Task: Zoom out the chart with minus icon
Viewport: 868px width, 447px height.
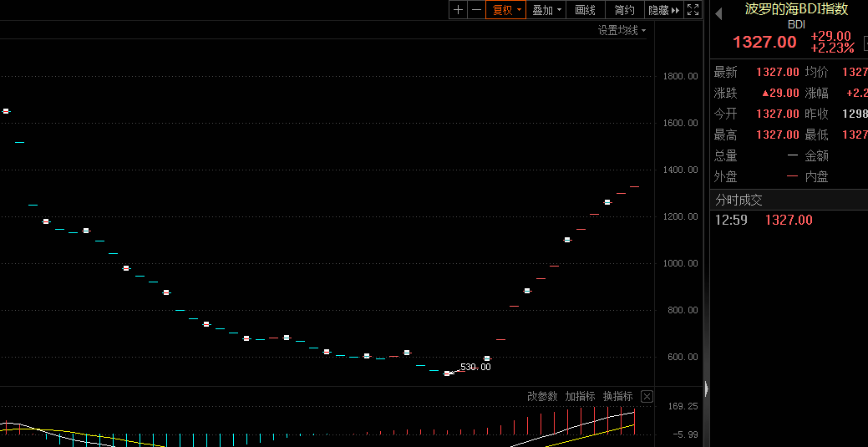Action: coord(476,10)
